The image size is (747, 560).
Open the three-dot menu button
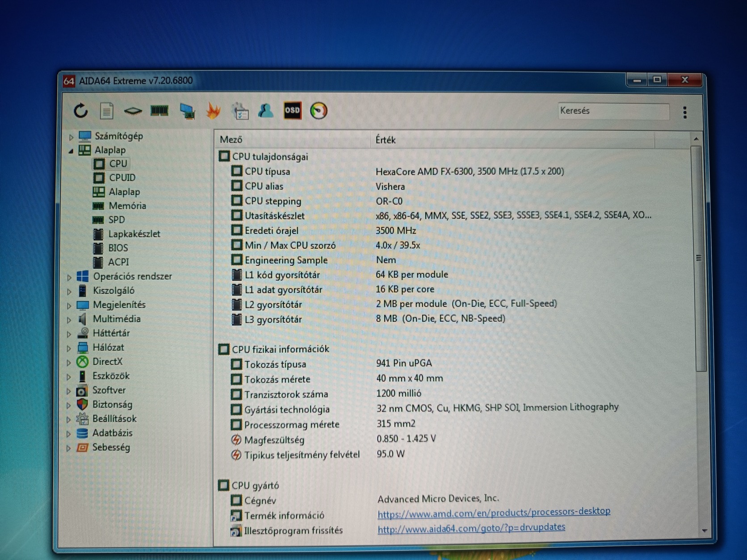click(x=684, y=112)
